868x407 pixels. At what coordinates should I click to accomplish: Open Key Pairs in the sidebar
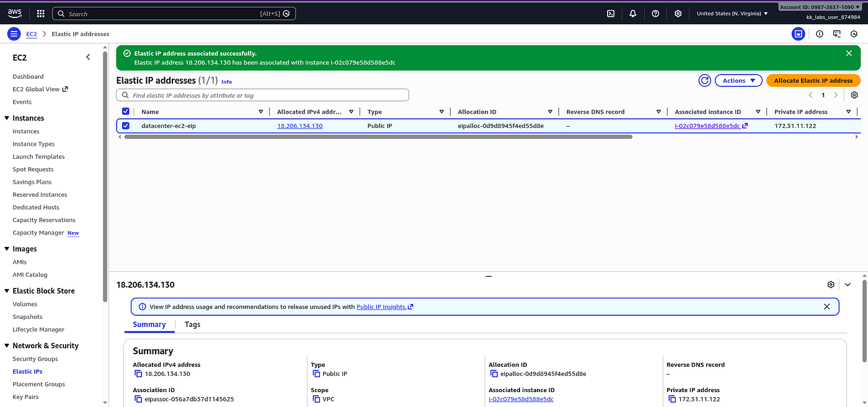(25, 396)
